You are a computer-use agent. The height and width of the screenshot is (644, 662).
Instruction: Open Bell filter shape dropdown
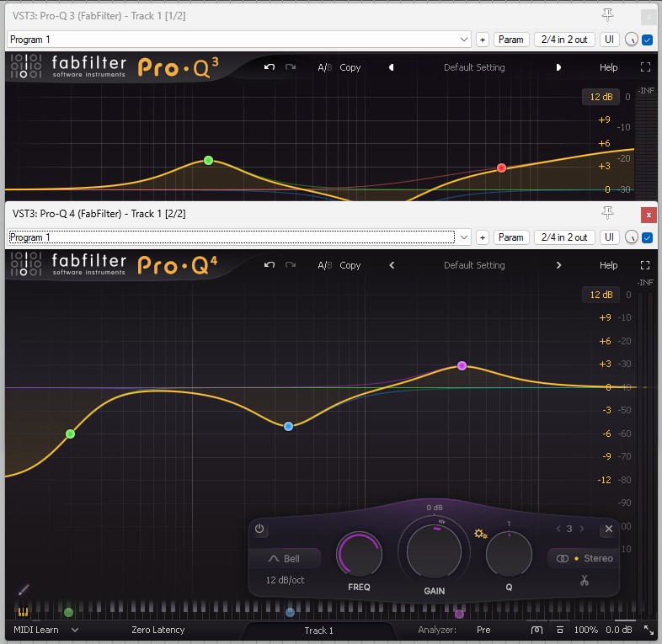click(285, 558)
